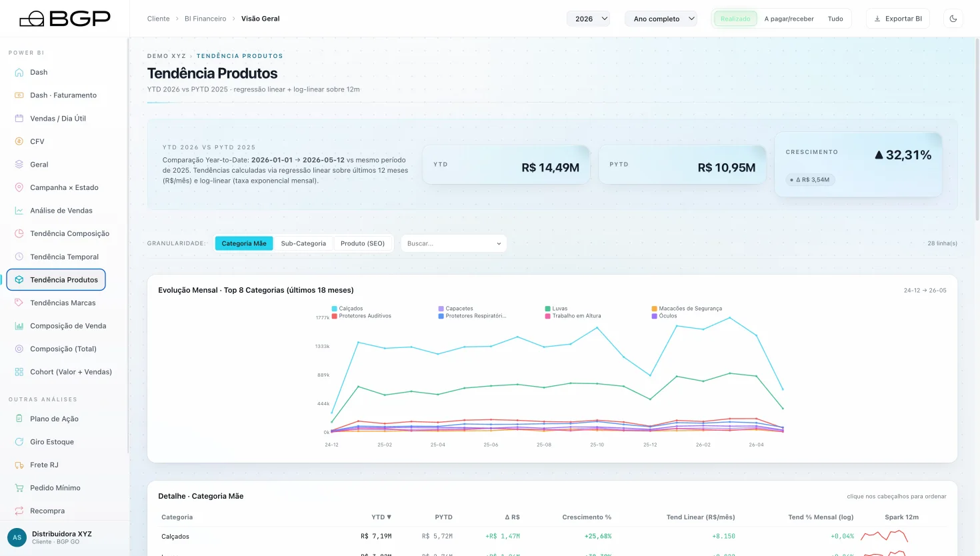The image size is (980, 556).
Task: Toggle Trabalho em Altura legend series
Action: 573,316
